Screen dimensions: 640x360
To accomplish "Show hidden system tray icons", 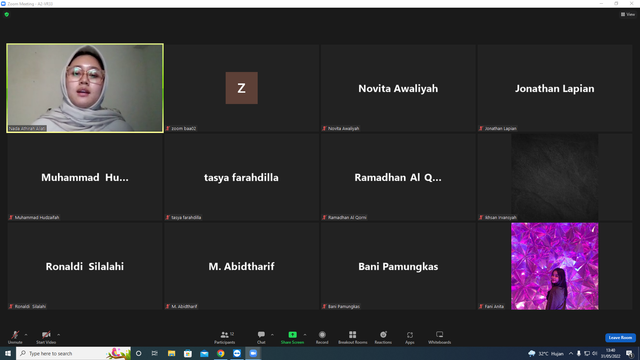I will point(571,353).
